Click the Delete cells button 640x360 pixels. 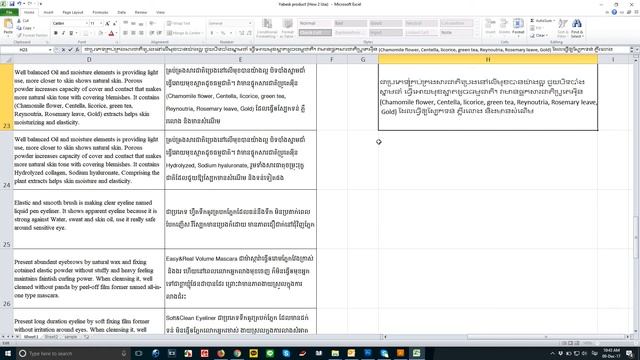(504, 27)
